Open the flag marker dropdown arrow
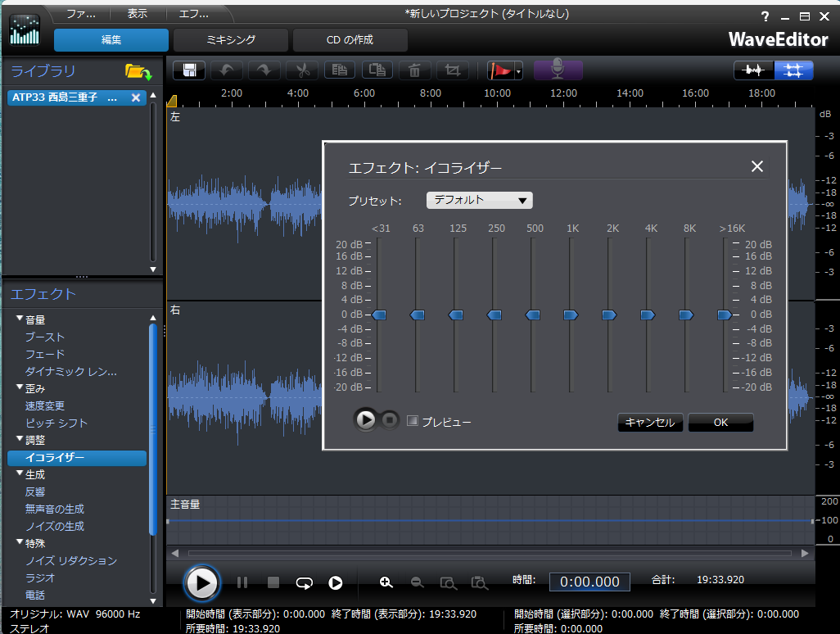840x634 pixels. pos(518,72)
